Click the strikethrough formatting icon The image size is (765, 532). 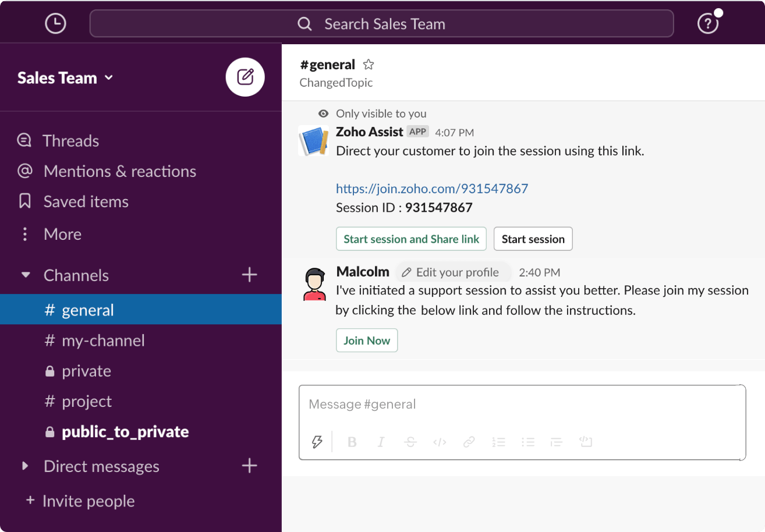(x=410, y=442)
